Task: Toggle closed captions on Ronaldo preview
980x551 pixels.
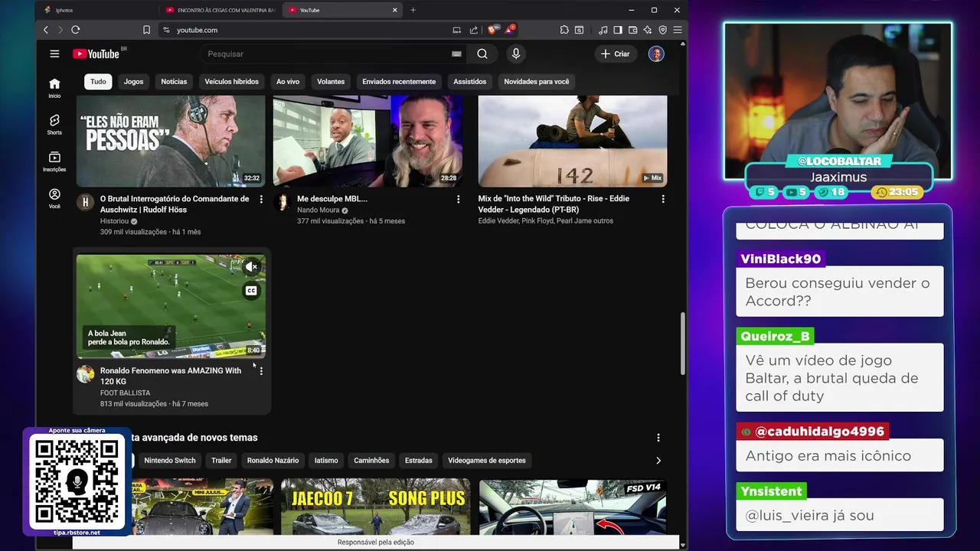Action: (x=251, y=291)
